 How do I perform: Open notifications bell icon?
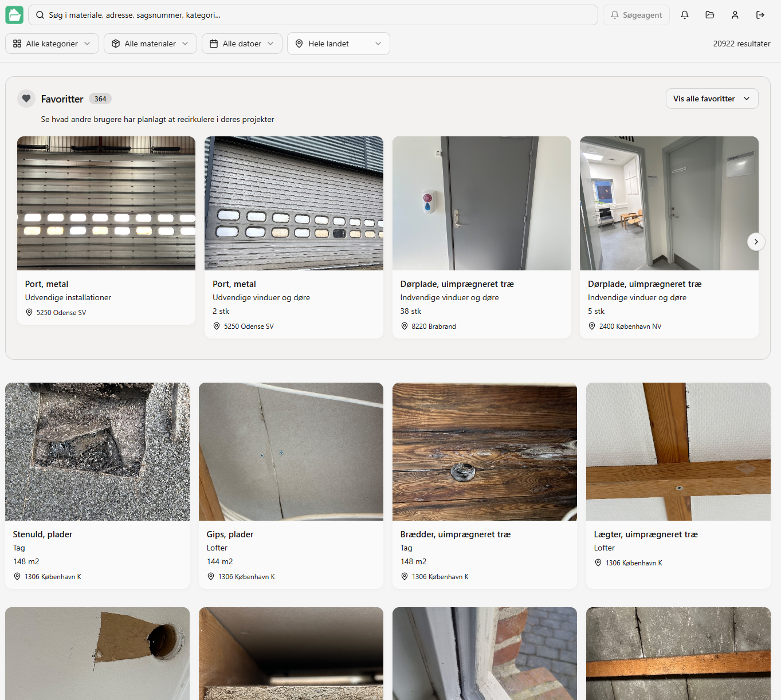(684, 15)
